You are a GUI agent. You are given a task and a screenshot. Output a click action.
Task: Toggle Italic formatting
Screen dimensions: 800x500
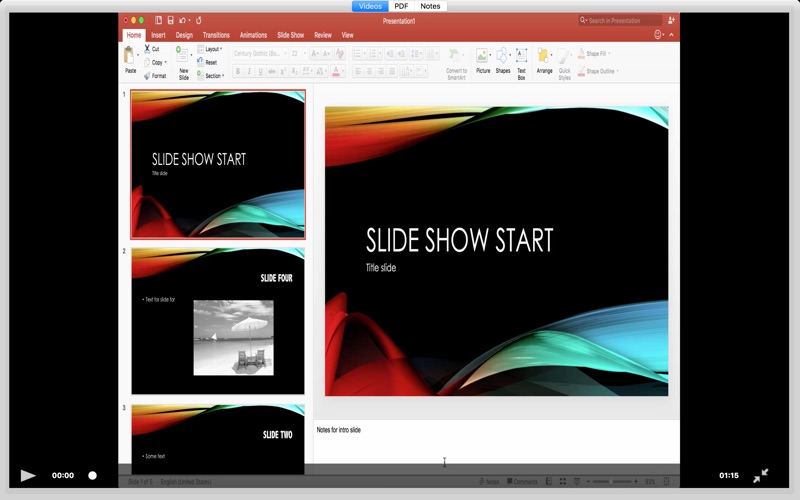(249, 71)
